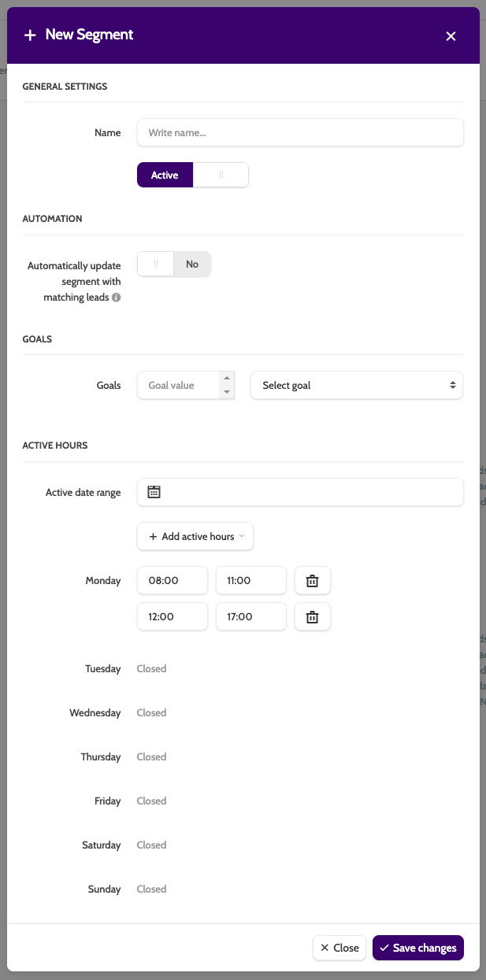Focus the segment Name input field

tap(299, 133)
